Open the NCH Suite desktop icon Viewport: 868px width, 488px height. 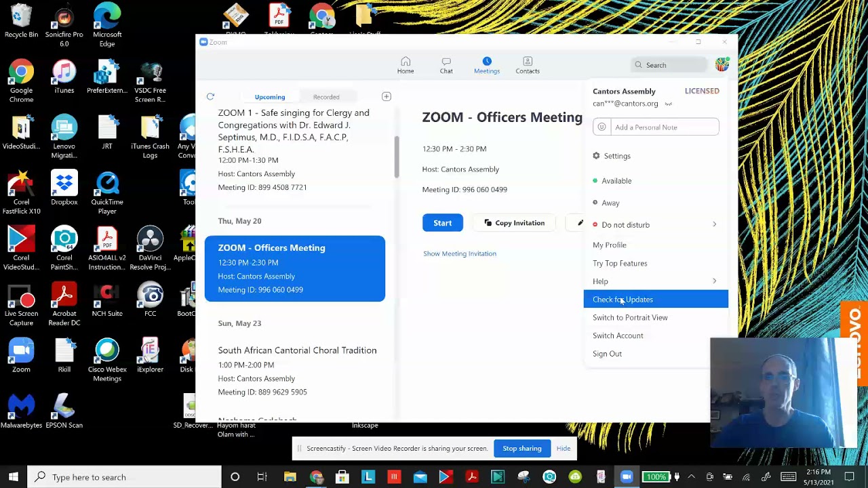click(107, 300)
